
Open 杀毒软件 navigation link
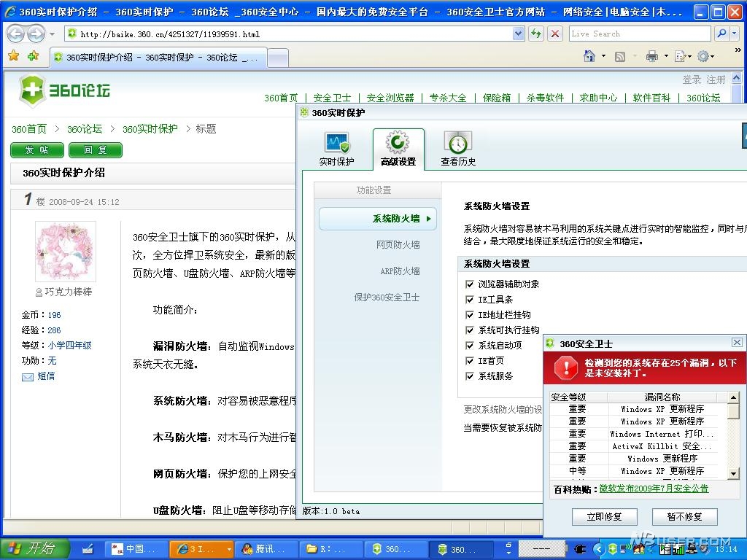(545, 98)
